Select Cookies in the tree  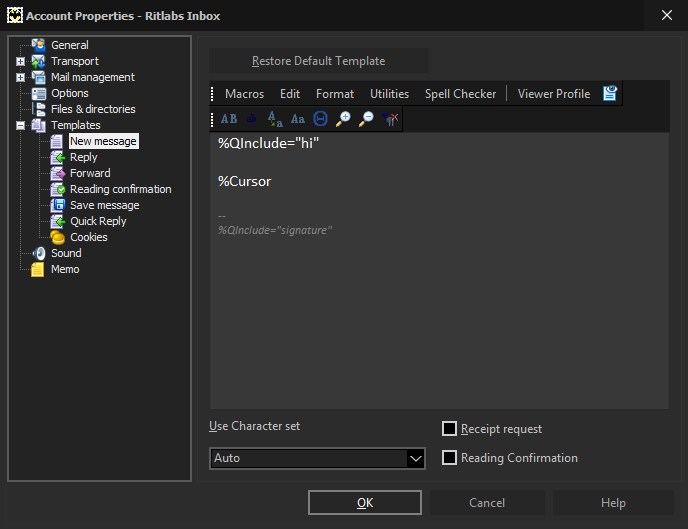(x=89, y=237)
